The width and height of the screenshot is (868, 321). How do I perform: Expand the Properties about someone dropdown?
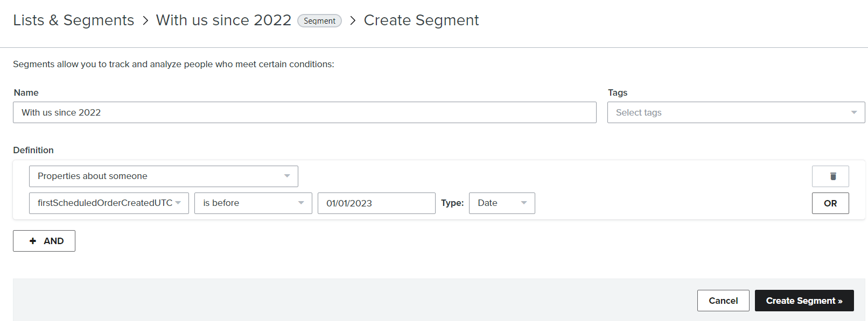164,176
